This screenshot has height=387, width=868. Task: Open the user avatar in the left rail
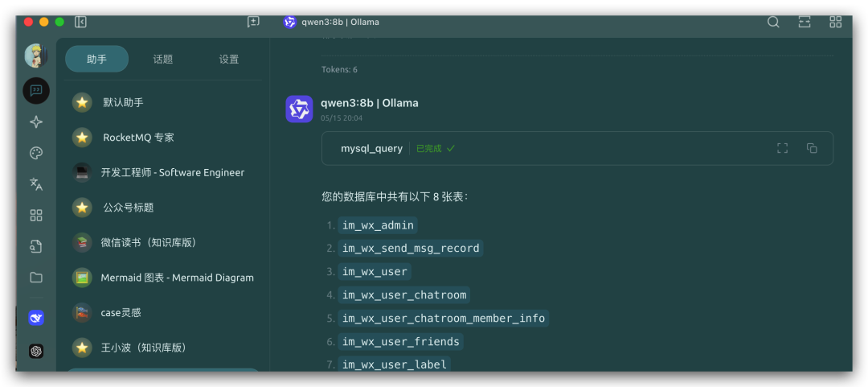click(36, 56)
